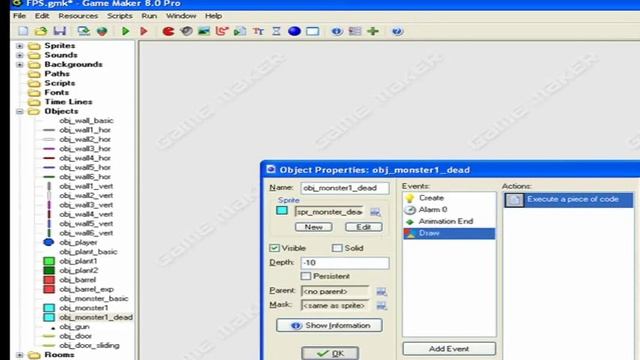This screenshot has height=360, width=640.
Task: Select obj_plant1 in the resource tree
Action: point(78,261)
